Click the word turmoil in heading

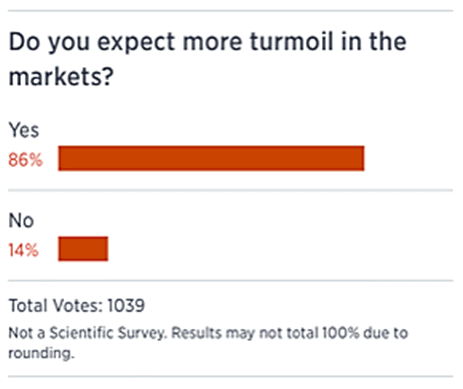pos(291,41)
